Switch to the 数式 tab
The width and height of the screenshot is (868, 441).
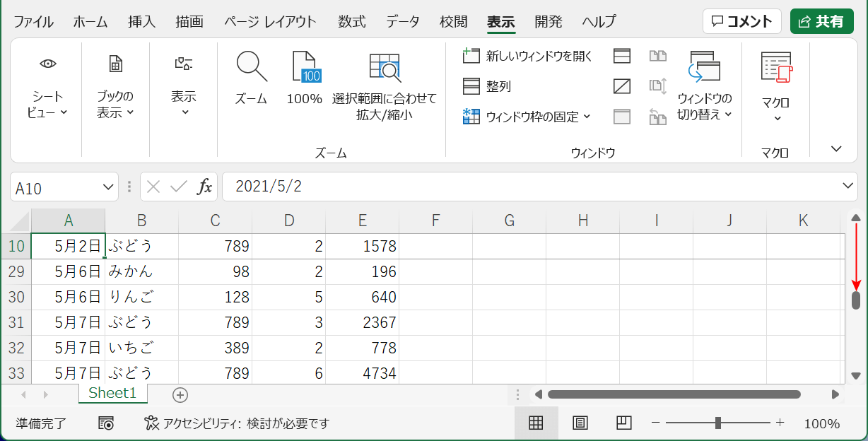(351, 21)
